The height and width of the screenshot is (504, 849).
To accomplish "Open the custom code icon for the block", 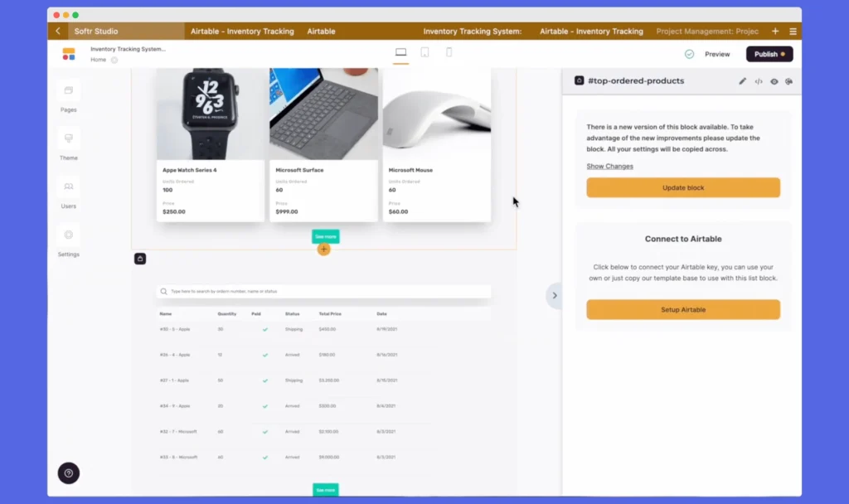I will [x=759, y=81].
